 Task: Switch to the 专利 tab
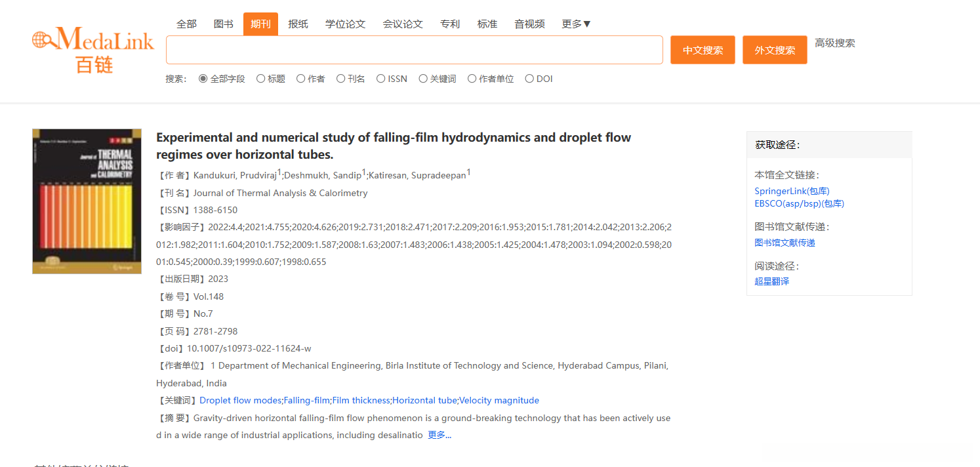450,24
